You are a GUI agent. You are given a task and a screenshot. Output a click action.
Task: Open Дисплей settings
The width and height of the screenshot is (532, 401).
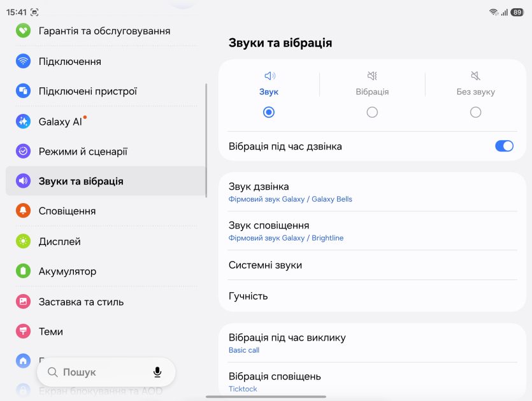pyautogui.click(x=106, y=241)
